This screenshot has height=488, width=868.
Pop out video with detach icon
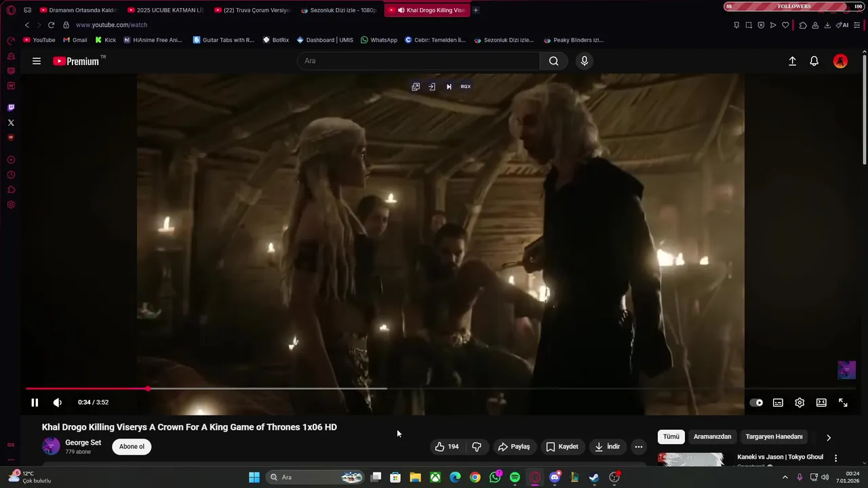click(416, 87)
